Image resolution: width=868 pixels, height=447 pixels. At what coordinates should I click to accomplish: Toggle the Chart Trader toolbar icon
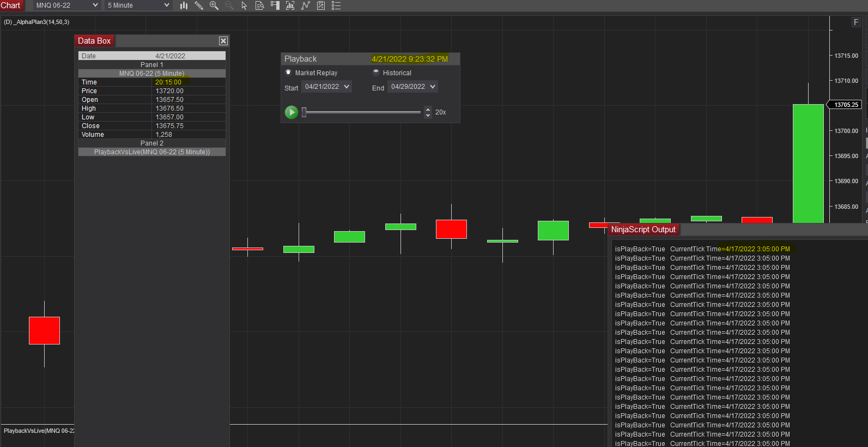pyautogui.click(x=275, y=5)
